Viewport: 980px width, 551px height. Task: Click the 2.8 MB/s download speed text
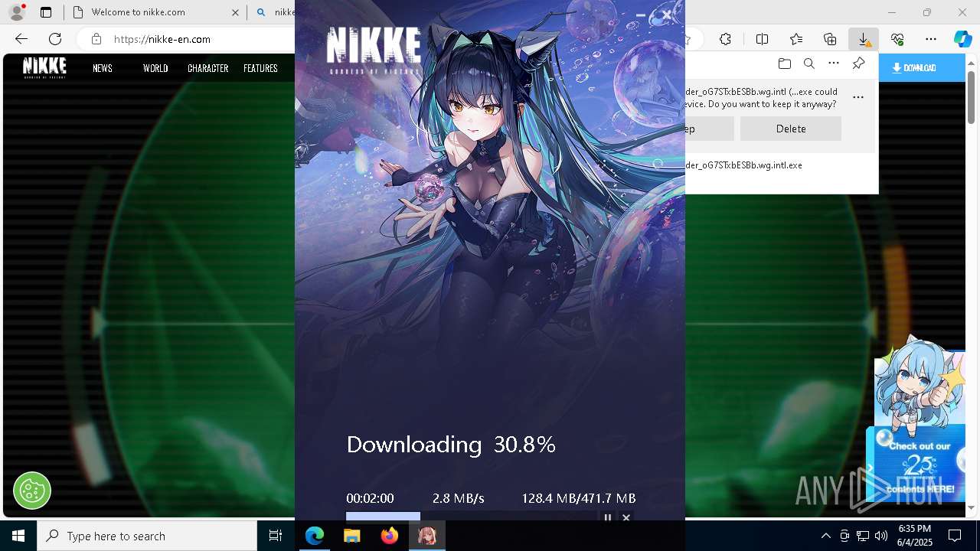459,498
